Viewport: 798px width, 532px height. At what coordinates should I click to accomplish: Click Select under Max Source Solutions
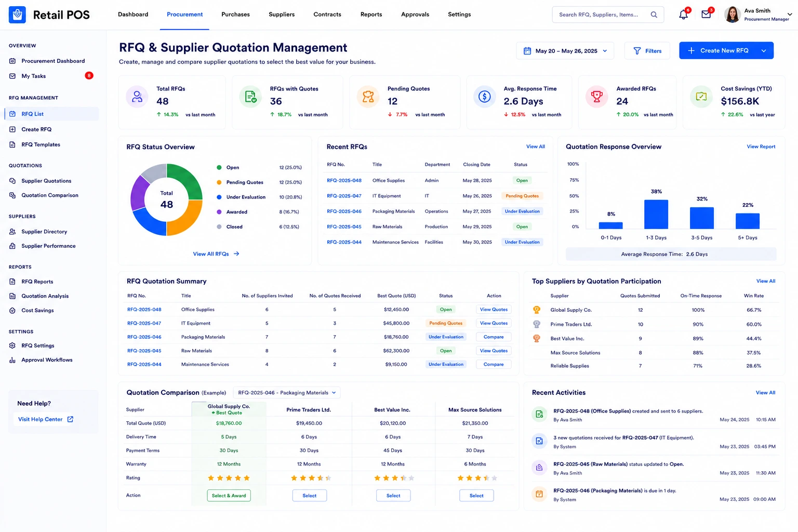[x=476, y=496]
